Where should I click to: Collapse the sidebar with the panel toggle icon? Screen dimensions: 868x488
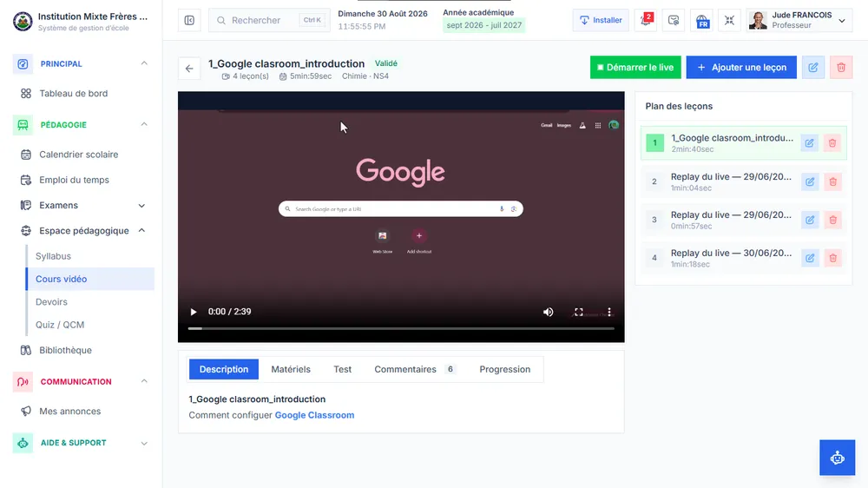[189, 21]
